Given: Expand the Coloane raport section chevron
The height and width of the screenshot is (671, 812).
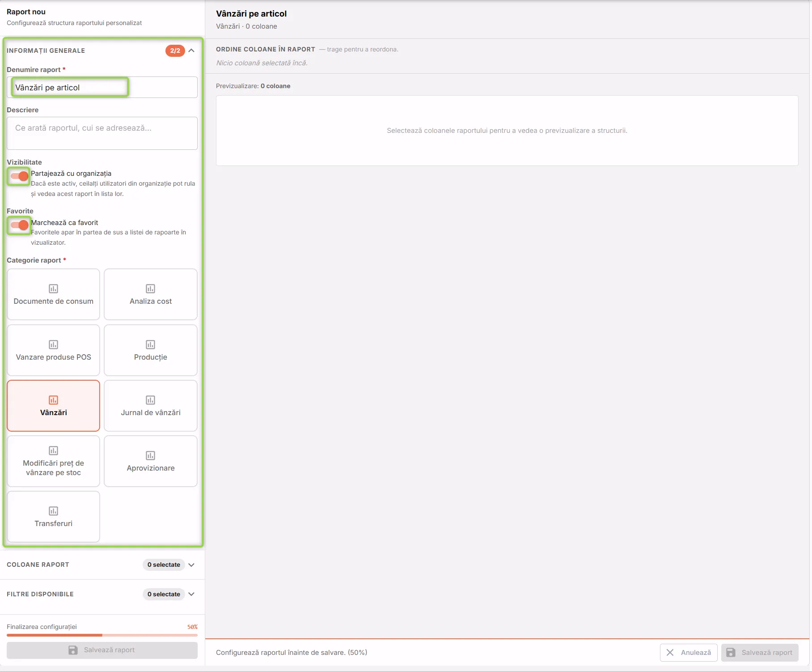Looking at the screenshot, I should (x=191, y=565).
